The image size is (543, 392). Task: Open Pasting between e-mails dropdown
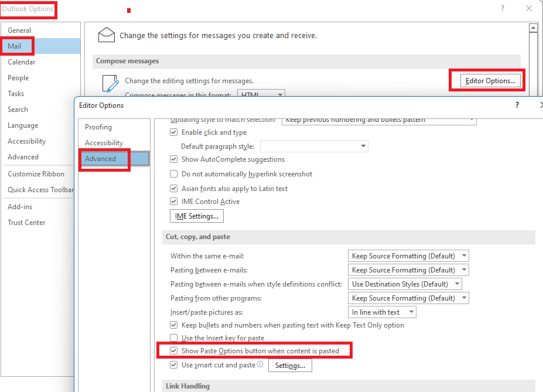(x=408, y=270)
